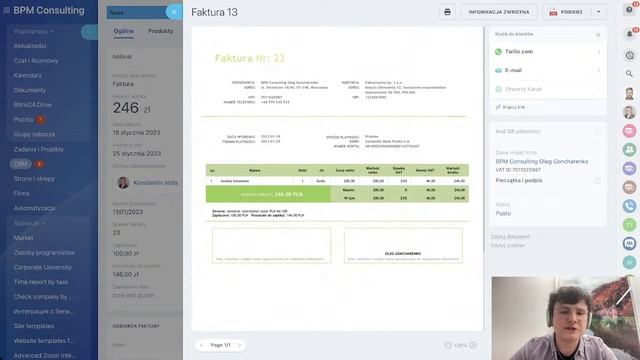Open Strony i sklepy in the left menu
Image resolution: width=640 pixels, height=360 pixels.
tap(34, 179)
